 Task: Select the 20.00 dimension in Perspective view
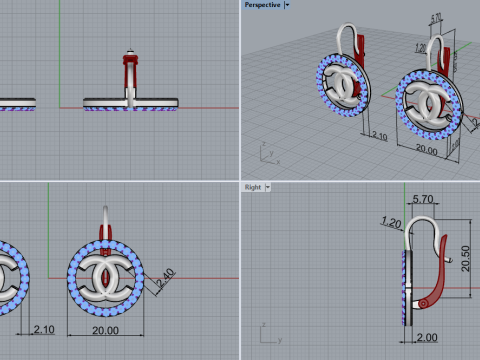point(427,150)
